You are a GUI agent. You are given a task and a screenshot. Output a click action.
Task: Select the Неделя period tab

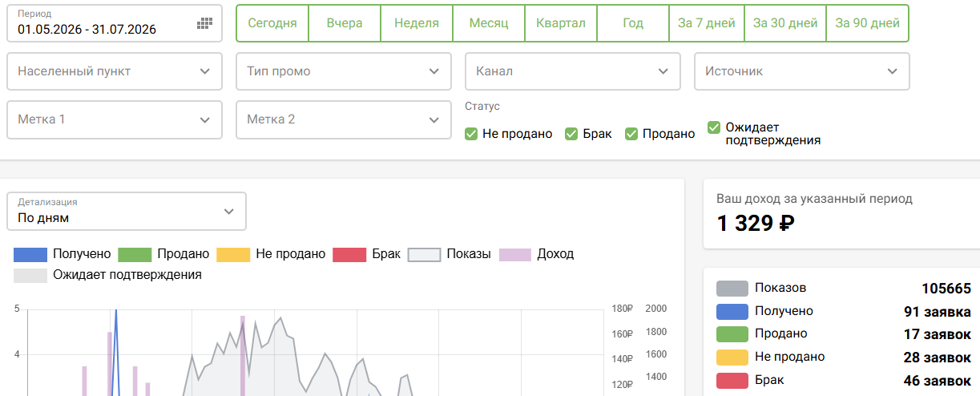click(x=417, y=23)
